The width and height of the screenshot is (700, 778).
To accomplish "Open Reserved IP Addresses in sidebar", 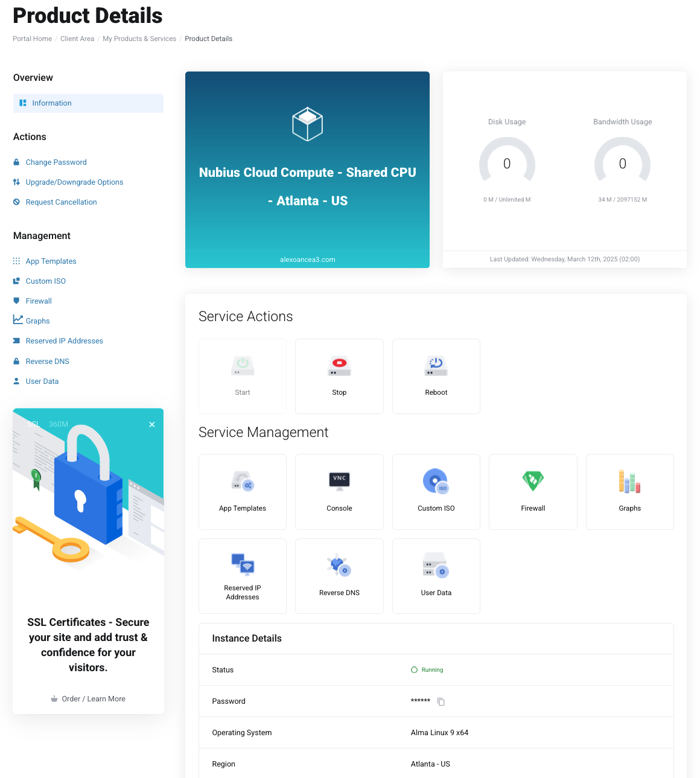I will (65, 341).
